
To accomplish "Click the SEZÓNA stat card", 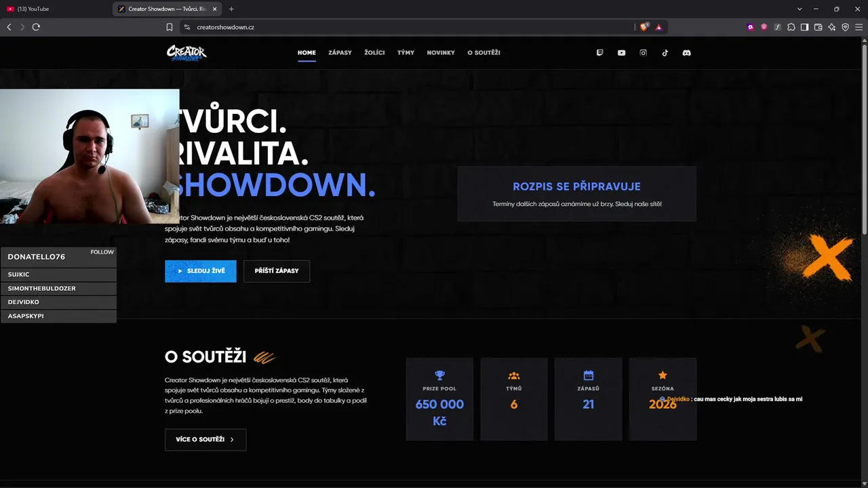I will coord(663,399).
